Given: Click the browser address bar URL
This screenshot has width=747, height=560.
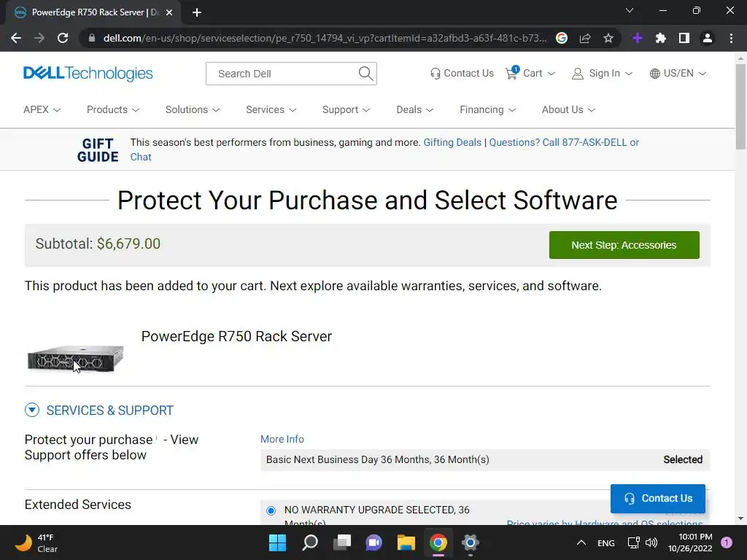Looking at the screenshot, I should pyautogui.click(x=325, y=38).
